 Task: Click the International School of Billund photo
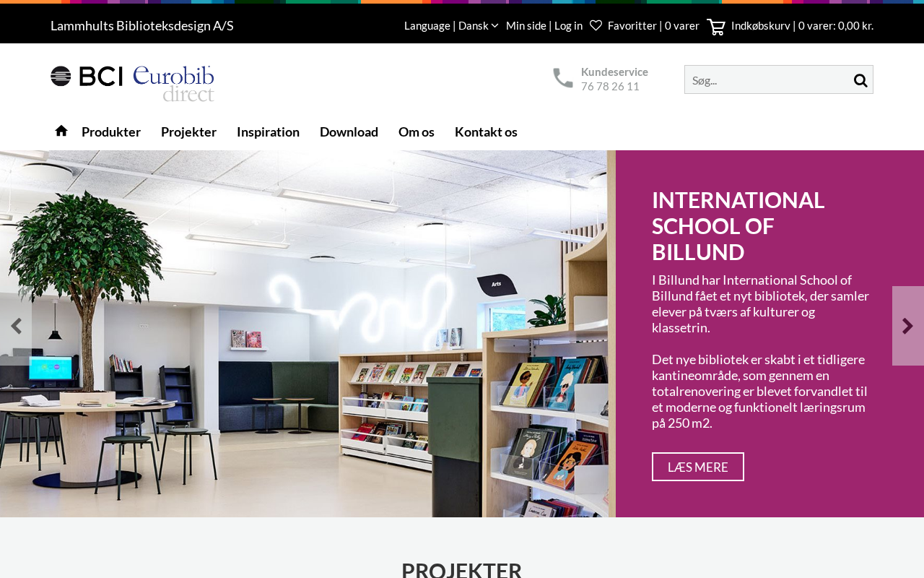[x=308, y=334]
